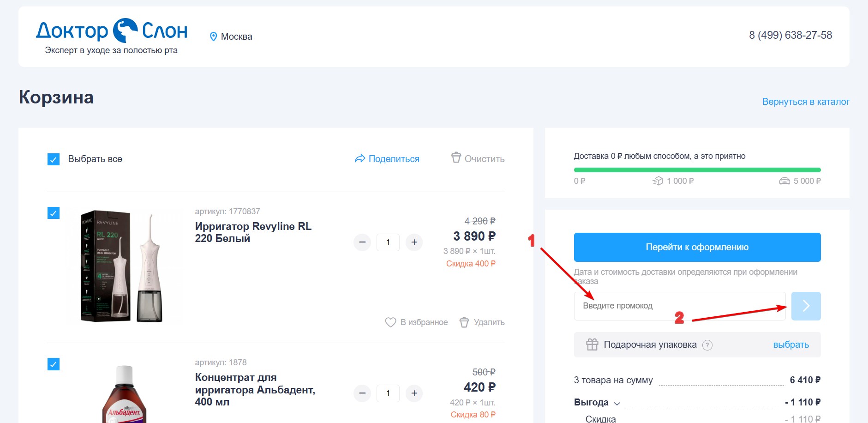Click the crossed-out price 500 ₽
The height and width of the screenshot is (423, 868).
tap(484, 372)
